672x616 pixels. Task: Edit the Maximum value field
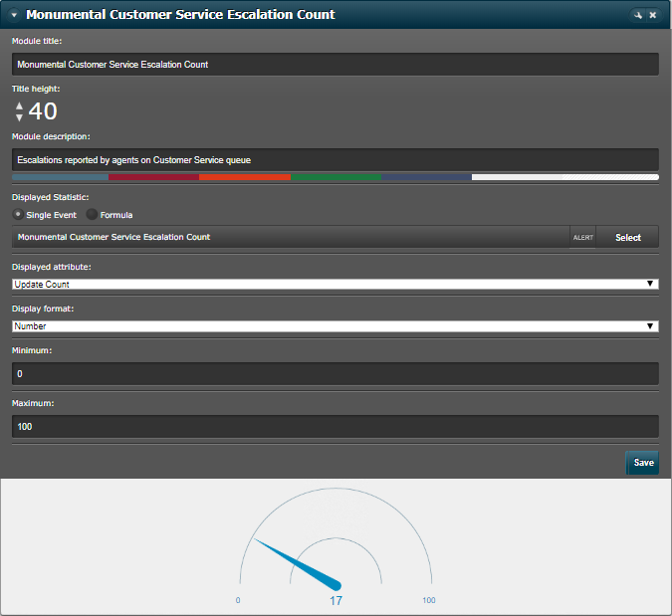pyautogui.click(x=336, y=426)
